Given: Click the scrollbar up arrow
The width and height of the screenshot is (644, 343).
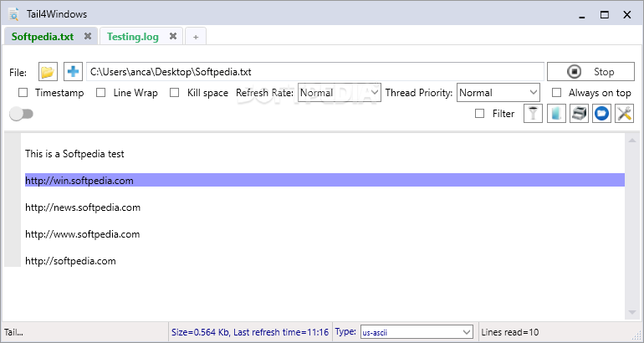Looking at the screenshot, I should tap(632, 141).
